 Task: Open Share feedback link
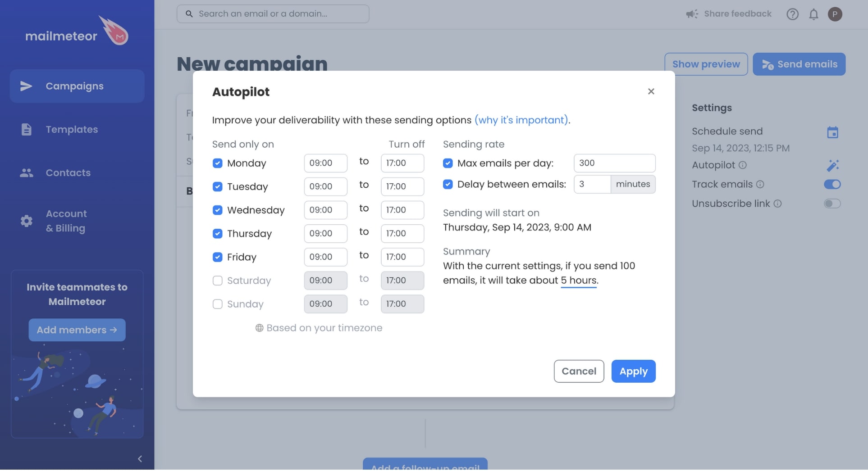[737, 14]
